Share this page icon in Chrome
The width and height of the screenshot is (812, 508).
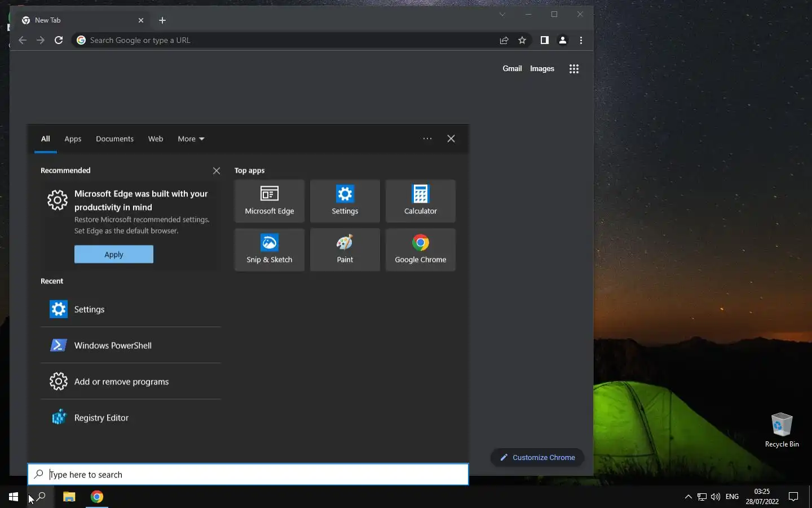pyautogui.click(x=504, y=41)
